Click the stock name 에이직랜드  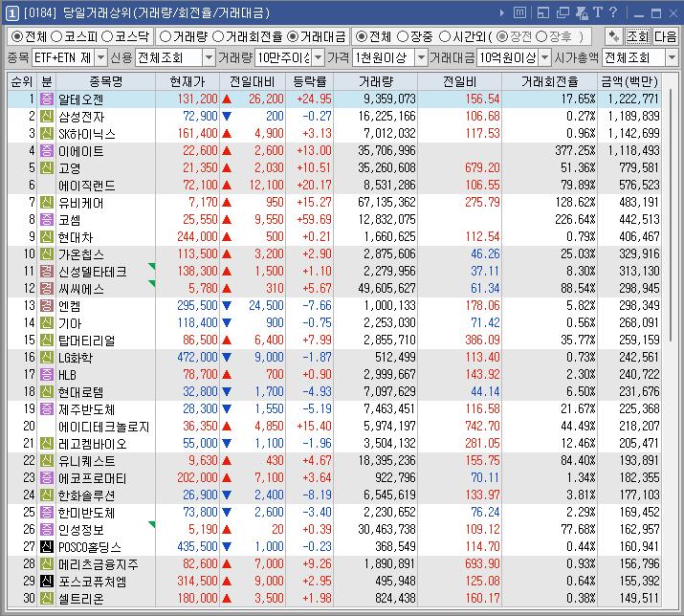pyautogui.click(x=87, y=186)
